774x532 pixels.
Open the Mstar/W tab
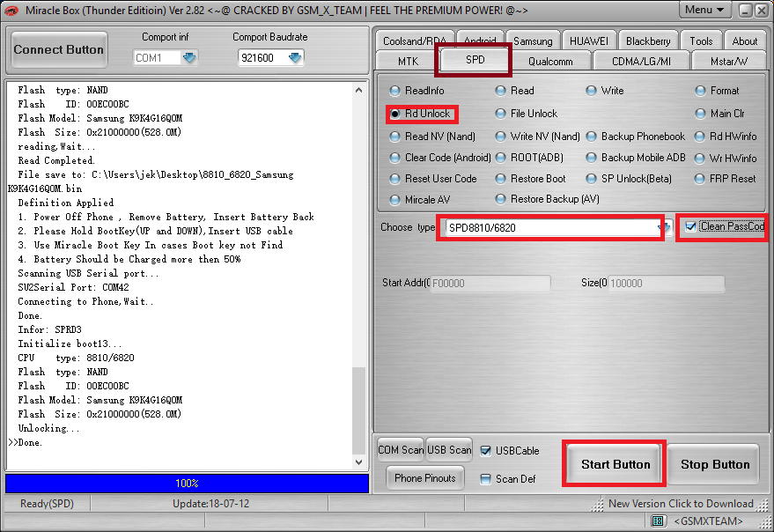(x=729, y=62)
